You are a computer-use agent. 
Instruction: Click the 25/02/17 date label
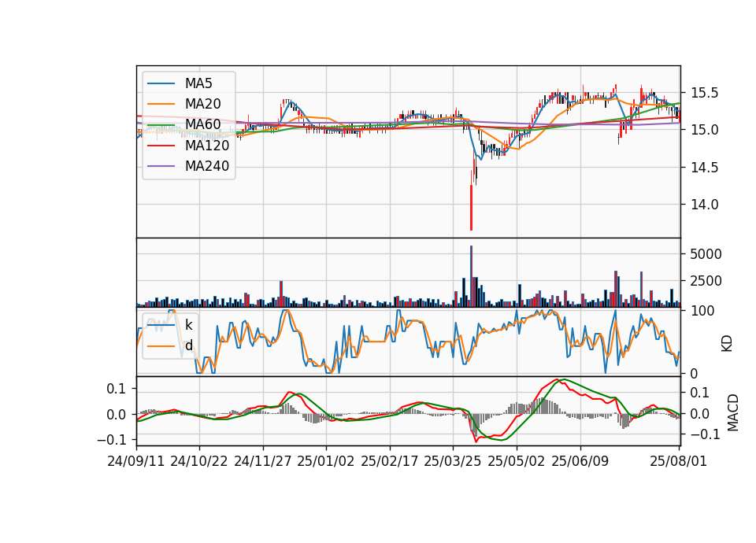click(x=390, y=461)
